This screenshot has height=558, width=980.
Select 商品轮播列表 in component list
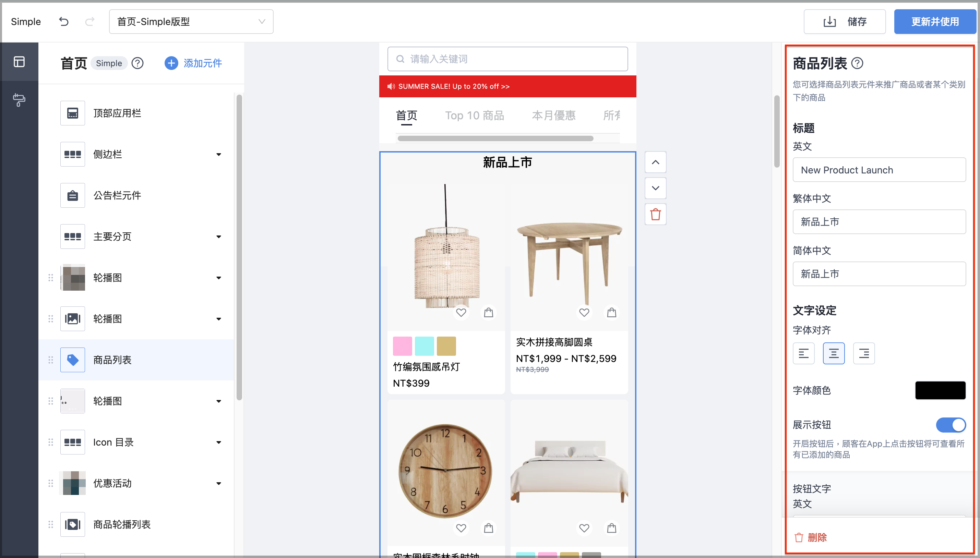136,524
